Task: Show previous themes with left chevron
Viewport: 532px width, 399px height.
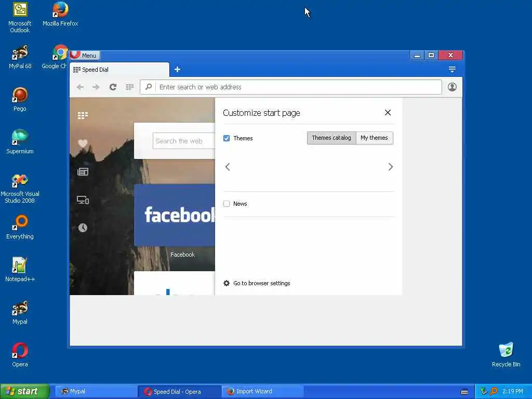Action: (228, 167)
